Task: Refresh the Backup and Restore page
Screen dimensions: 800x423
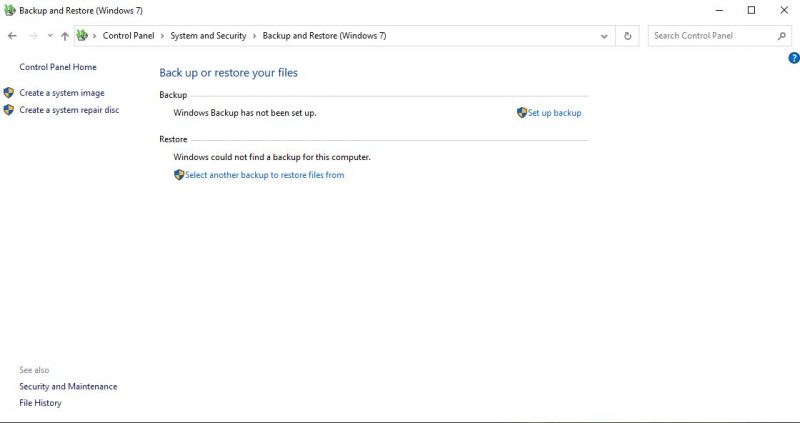Action: click(628, 36)
